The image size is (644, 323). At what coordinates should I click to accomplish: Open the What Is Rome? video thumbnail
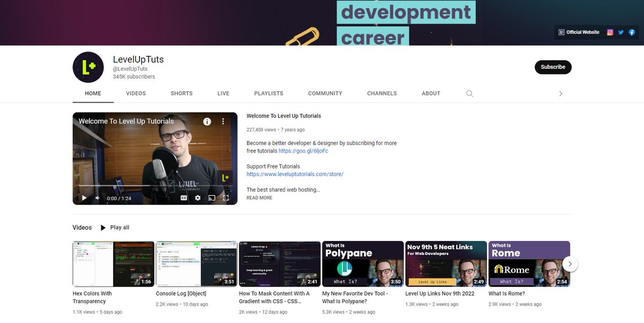click(529, 263)
